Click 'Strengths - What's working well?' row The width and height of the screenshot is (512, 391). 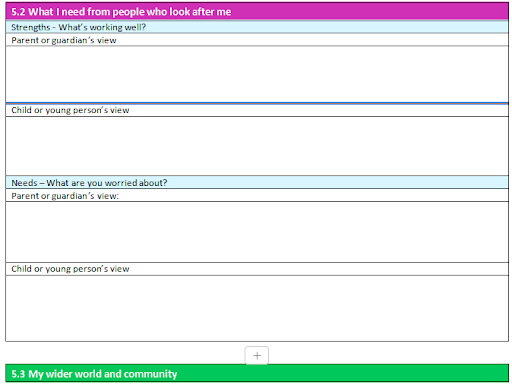[257, 27]
